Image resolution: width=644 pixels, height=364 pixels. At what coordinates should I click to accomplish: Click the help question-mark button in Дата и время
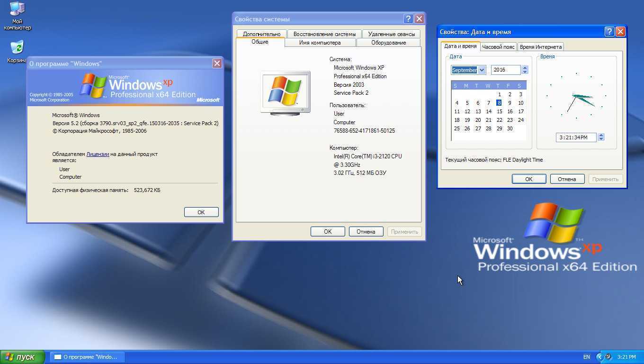609,32
